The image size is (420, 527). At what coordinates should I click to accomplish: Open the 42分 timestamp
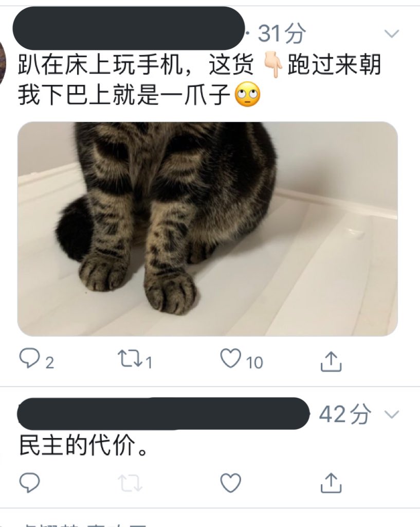345,414
